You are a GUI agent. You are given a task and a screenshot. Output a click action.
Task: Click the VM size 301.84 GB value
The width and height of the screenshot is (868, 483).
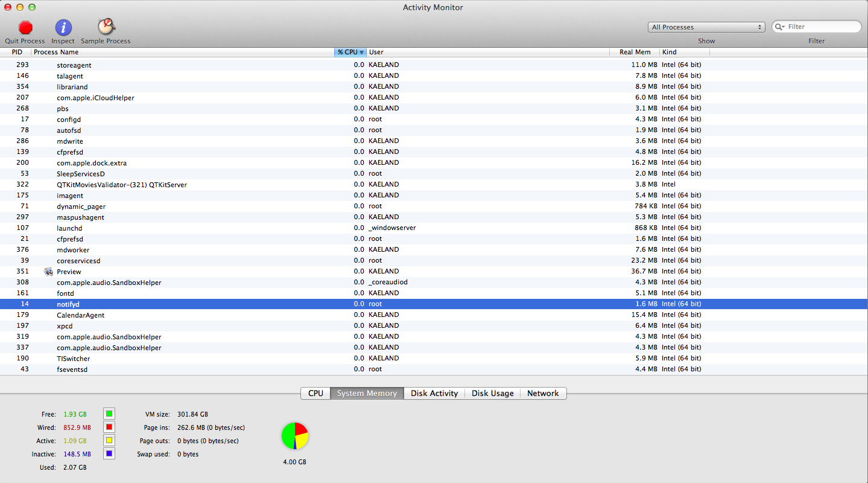pos(192,414)
